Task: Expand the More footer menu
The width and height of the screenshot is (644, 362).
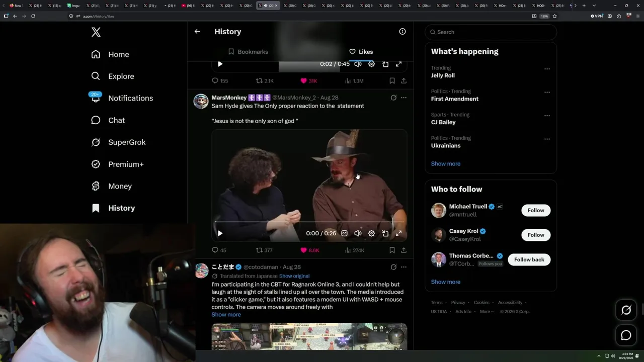Action: pyautogui.click(x=487, y=312)
